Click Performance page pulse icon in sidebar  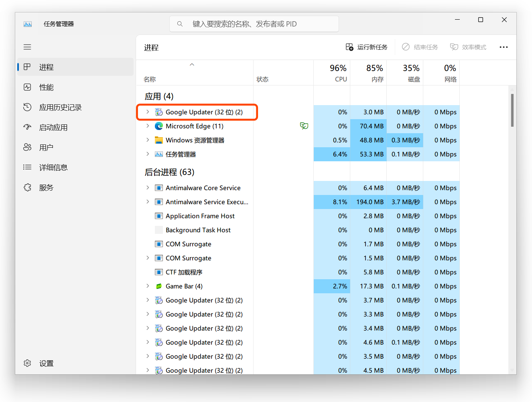[x=27, y=87]
